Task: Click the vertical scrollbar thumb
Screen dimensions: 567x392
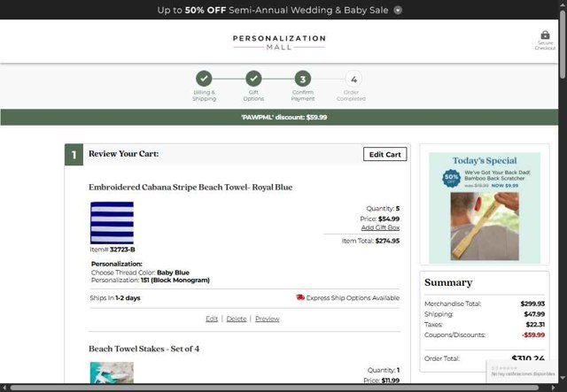Action: pyautogui.click(x=563, y=44)
